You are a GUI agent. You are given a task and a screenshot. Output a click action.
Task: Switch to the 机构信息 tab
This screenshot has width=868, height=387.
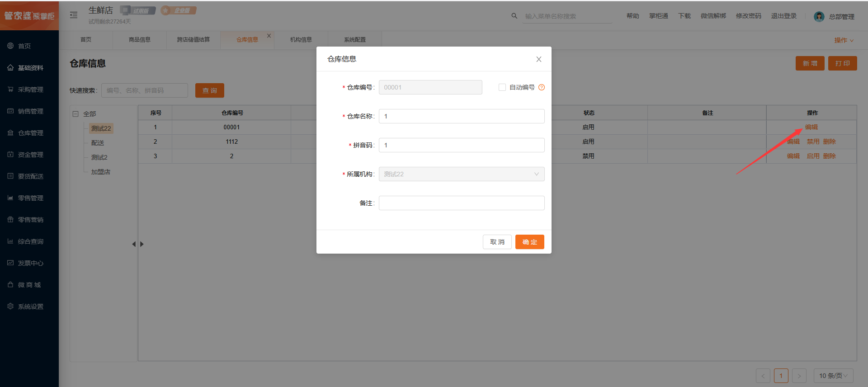pos(301,40)
